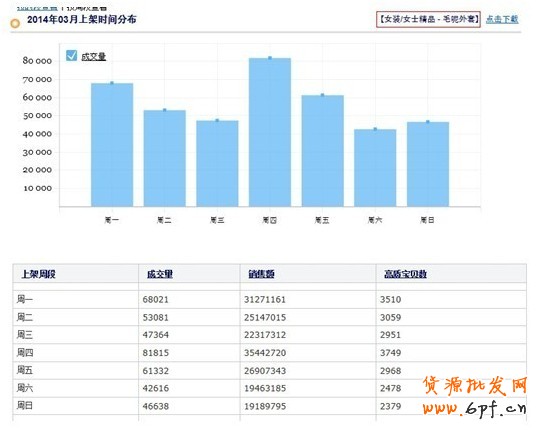
Task: Click the 成交量 legend label
Action: click(x=93, y=56)
